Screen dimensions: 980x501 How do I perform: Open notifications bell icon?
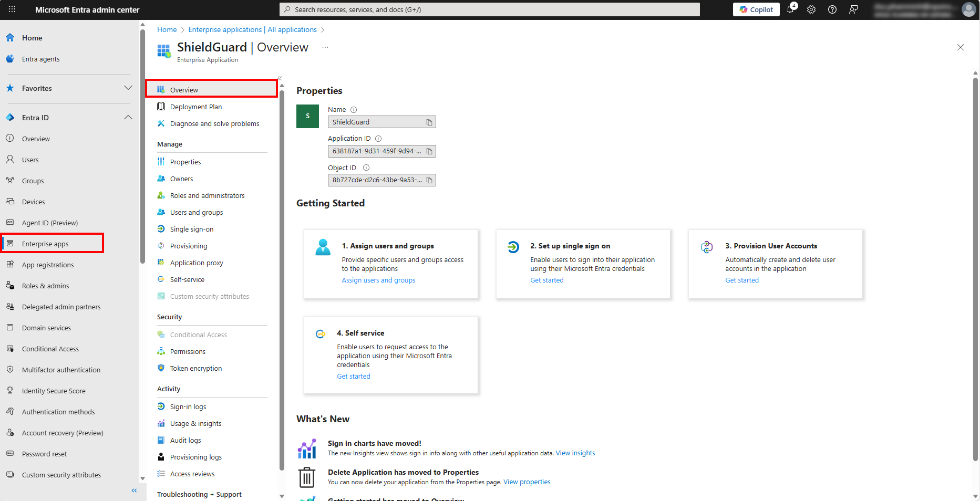[790, 9]
